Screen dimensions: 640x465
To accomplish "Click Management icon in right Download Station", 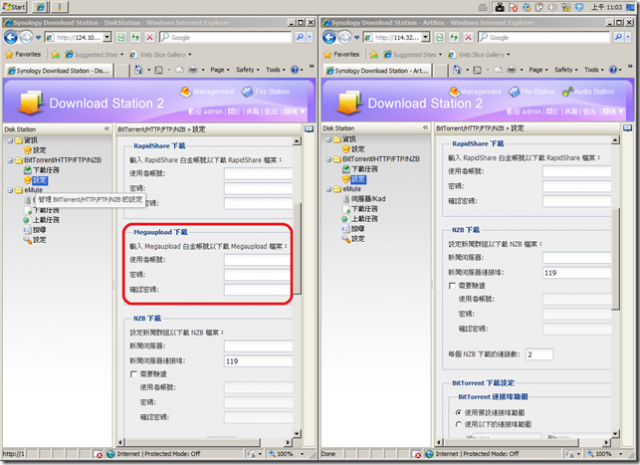I will tap(454, 91).
